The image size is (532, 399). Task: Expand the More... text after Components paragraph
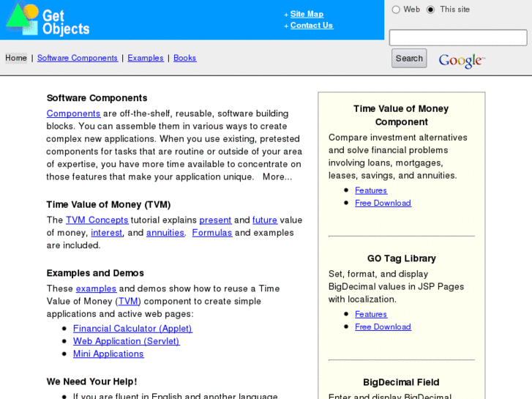277,176
